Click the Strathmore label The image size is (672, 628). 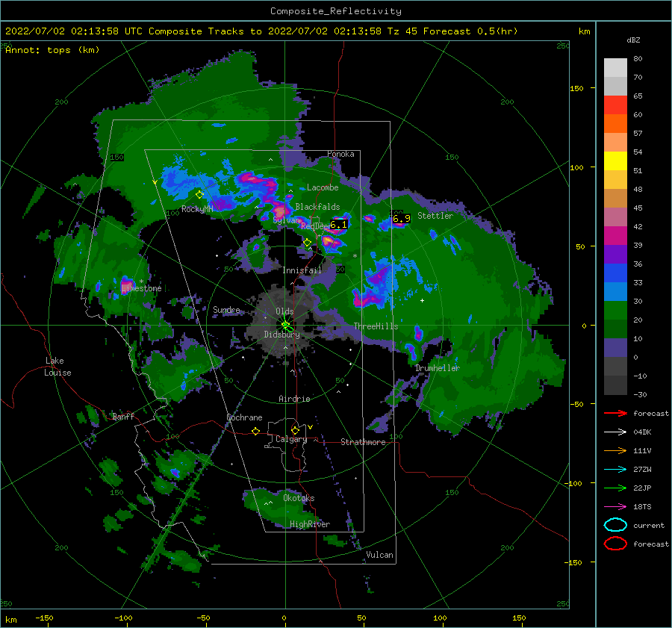pos(363,442)
